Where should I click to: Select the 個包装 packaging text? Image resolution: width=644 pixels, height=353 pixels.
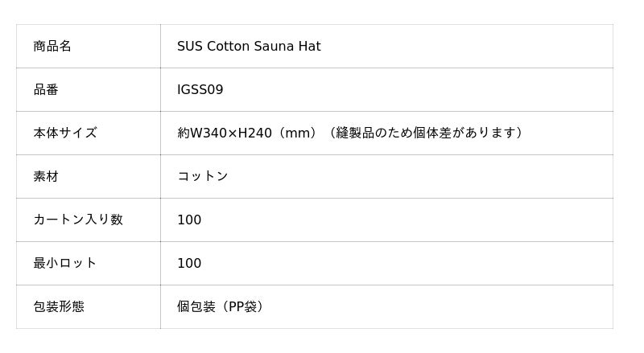(196, 307)
